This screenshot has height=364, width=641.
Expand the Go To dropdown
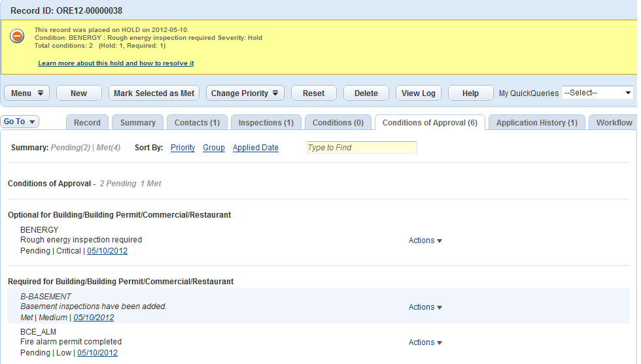click(x=20, y=122)
